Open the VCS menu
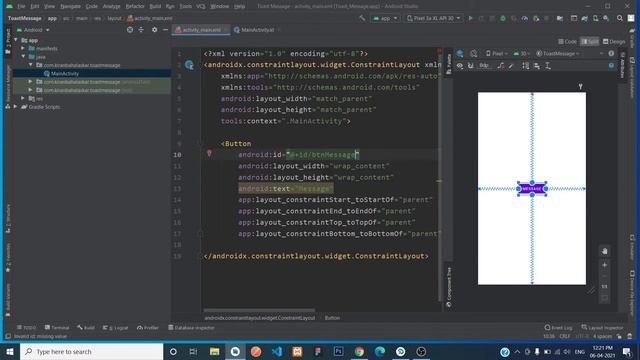The image size is (640, 360). 201,6
